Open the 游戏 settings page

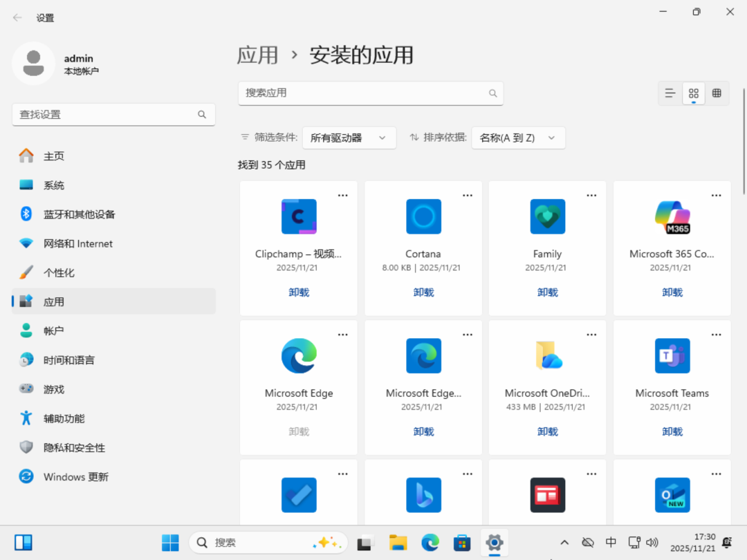click(114, 389)
